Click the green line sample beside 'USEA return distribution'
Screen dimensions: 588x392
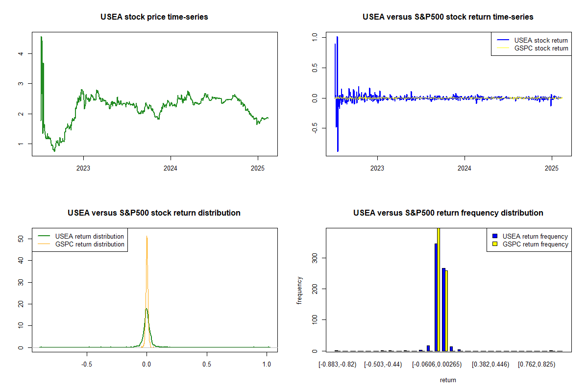click(43, 236)
